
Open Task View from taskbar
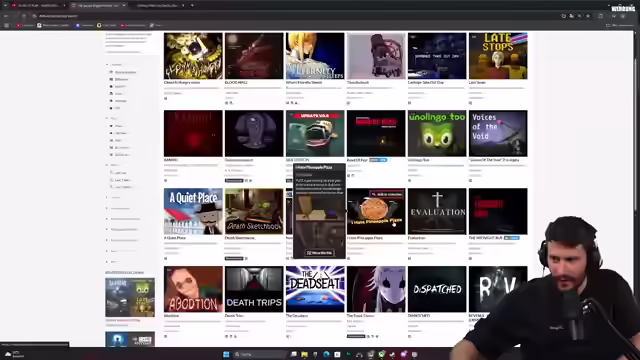293,354
